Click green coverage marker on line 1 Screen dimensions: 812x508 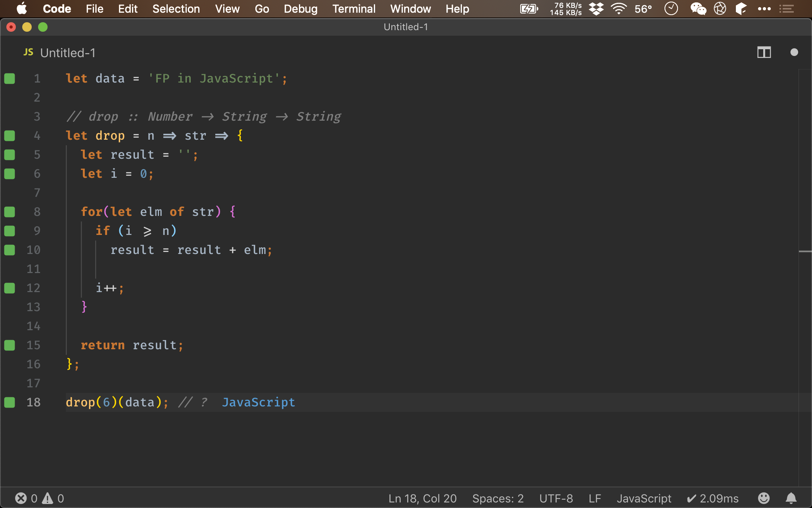[x=10, y=79]
